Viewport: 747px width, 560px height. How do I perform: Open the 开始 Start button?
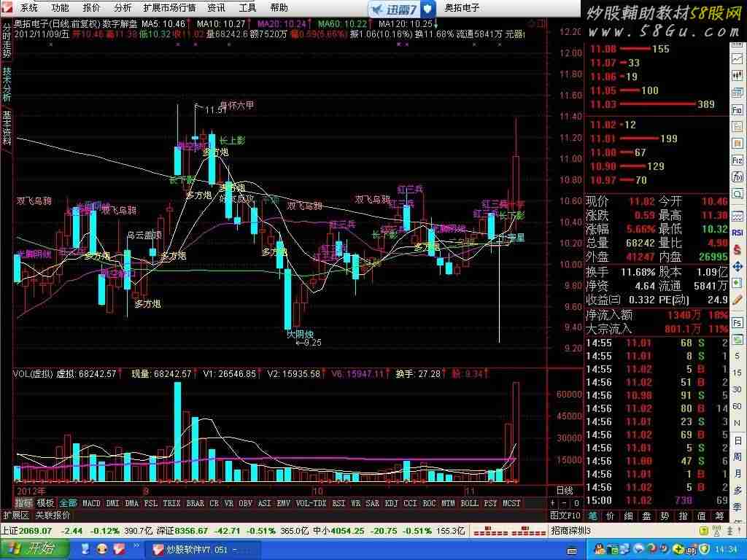coord(35,549)
